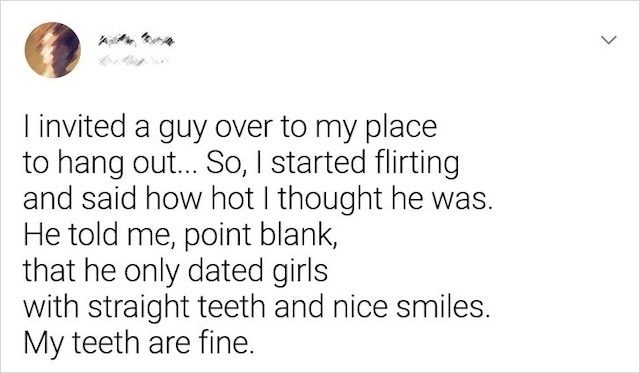Click the line 'that he only dated girls'
The width and height of the screenshot is (640, 373).
click(176, 271)
